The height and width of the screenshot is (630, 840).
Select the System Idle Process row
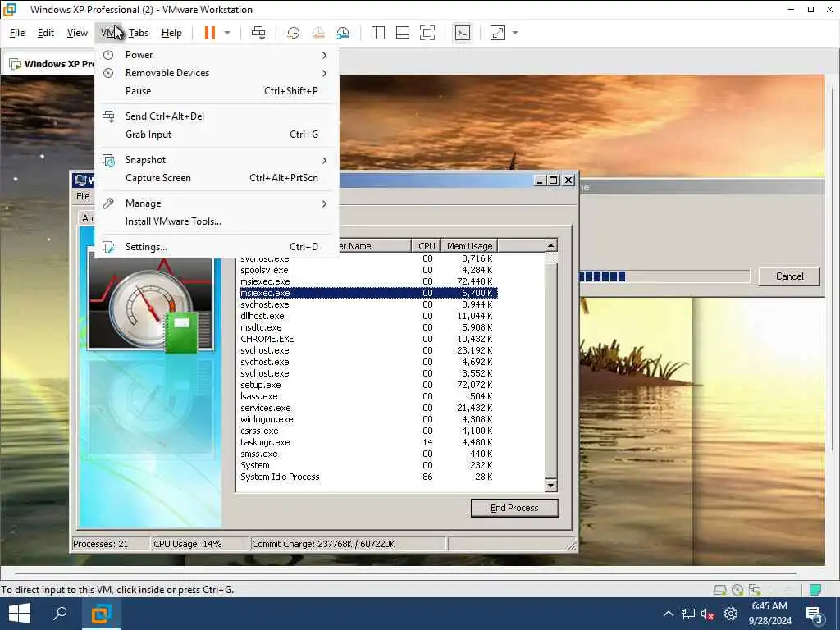(367, 477)
